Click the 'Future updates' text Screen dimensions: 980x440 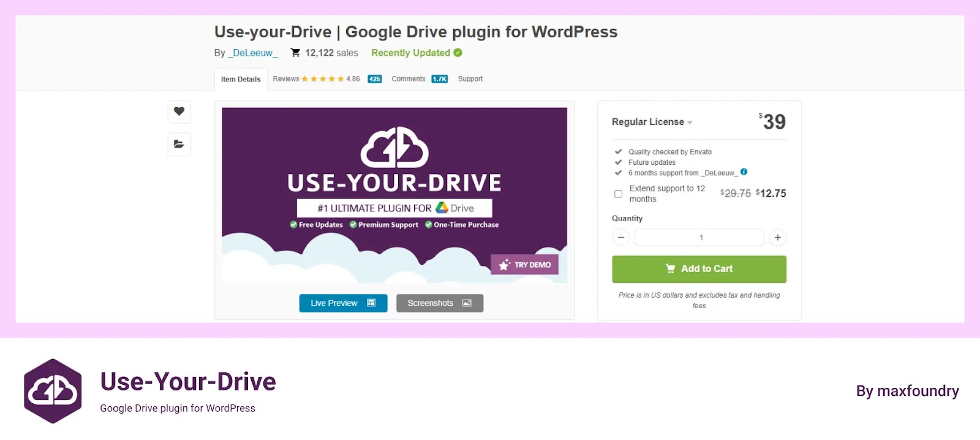pyautogui.click(x=652, y=162)
